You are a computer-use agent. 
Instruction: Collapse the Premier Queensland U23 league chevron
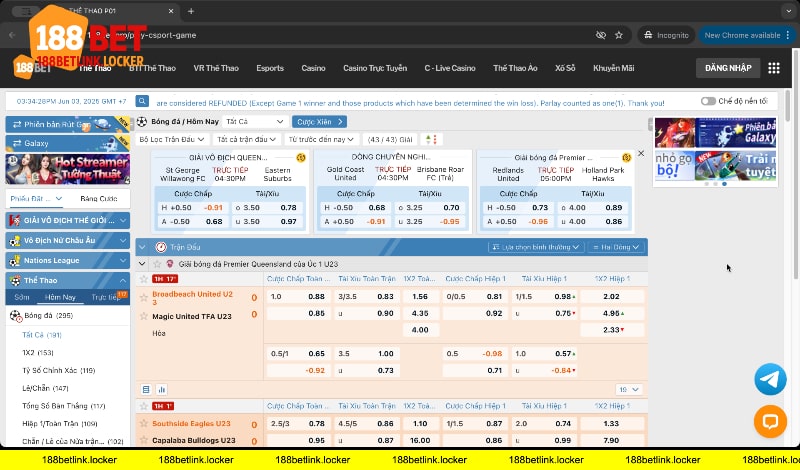142,264
